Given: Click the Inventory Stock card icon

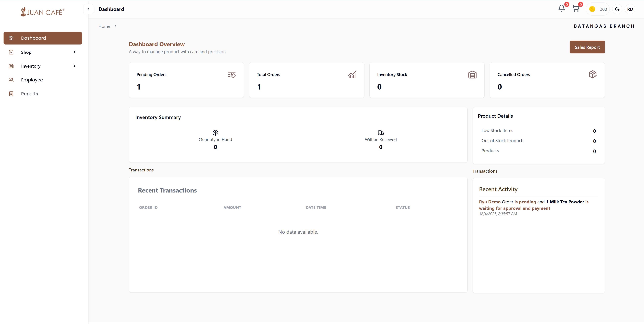Looking at the screenshot, I should click(x=472, y=74).
